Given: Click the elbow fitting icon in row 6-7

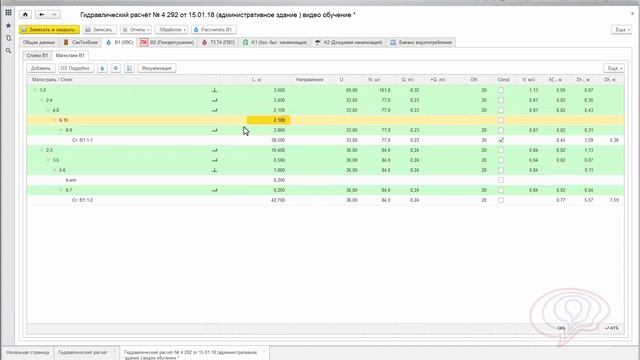Looking at the screenshot, I should click(x=215, y=190).
